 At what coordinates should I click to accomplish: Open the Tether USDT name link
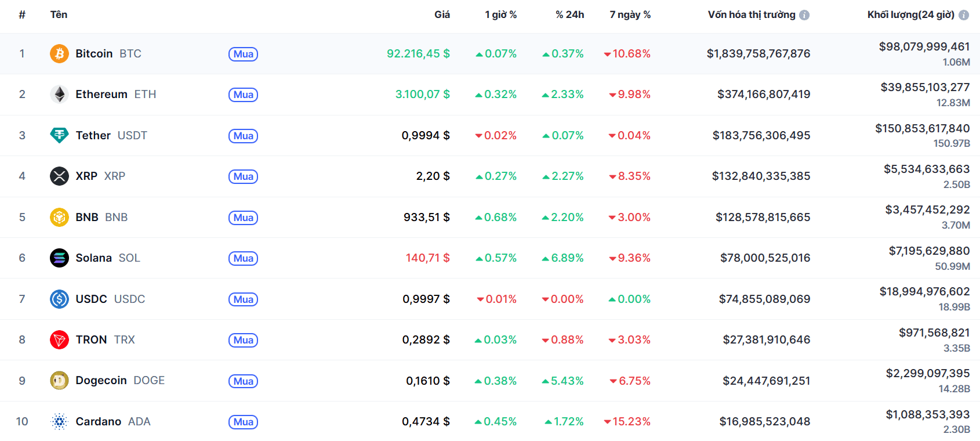click(x=111, y=135)
